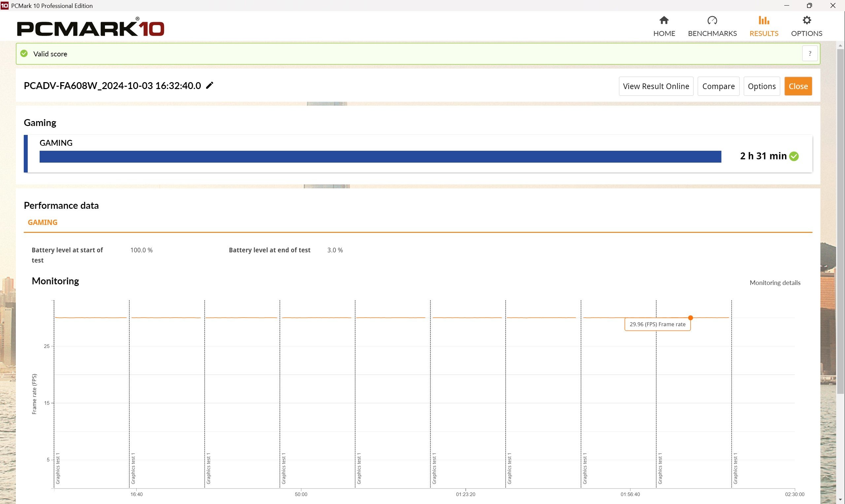
Task: Click the orange data point on frame rate chart
Action: [690, 318]
